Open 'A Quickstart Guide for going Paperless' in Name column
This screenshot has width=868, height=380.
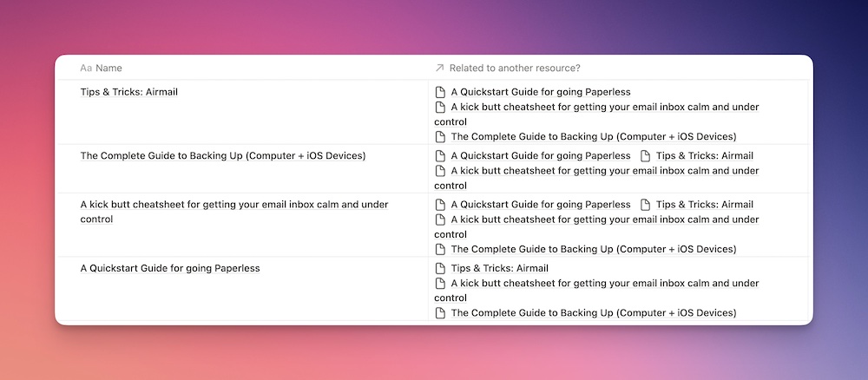tap(170, 268)
